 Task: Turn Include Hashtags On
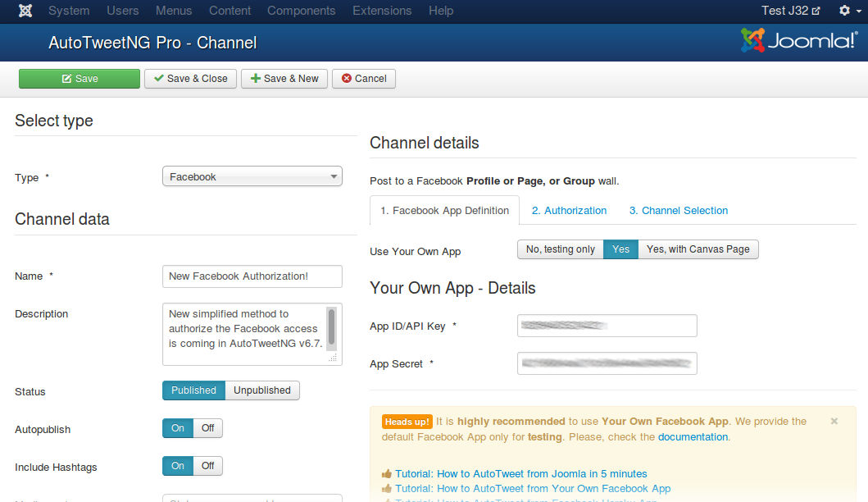178,466
